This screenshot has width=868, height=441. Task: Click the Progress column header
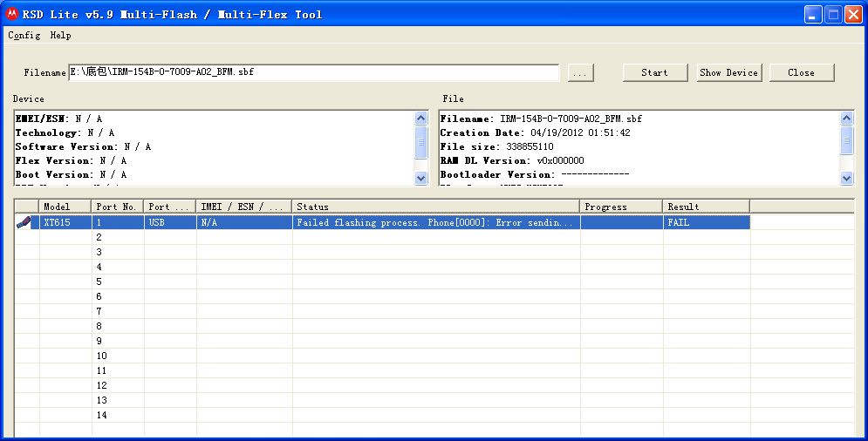coord(621,207)
